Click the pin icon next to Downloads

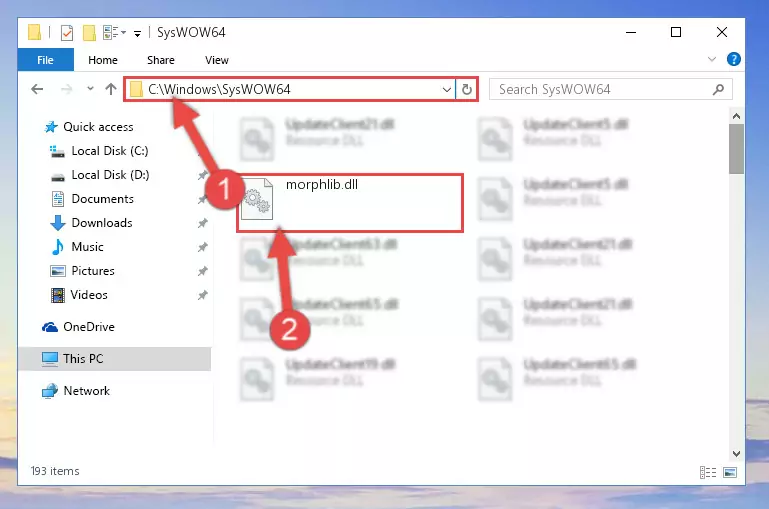tap(202, 223)
